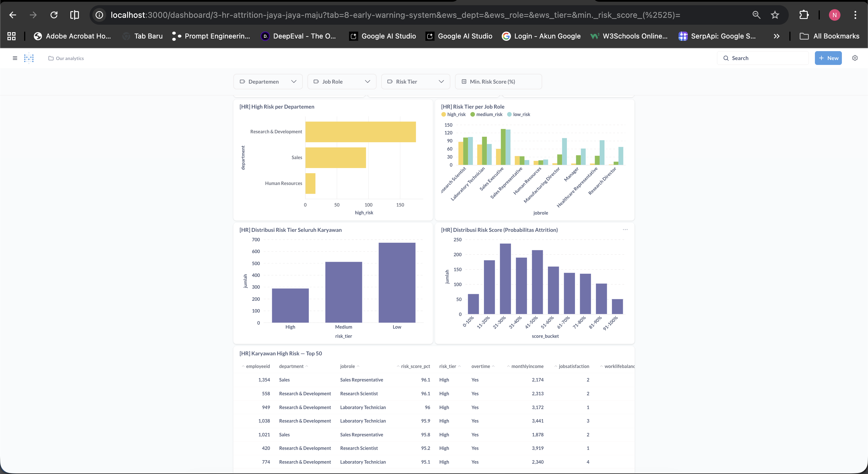Click the 21-30% score bucket bar
Viewport: 868px width, 474px height.
[x=505, y=279]
